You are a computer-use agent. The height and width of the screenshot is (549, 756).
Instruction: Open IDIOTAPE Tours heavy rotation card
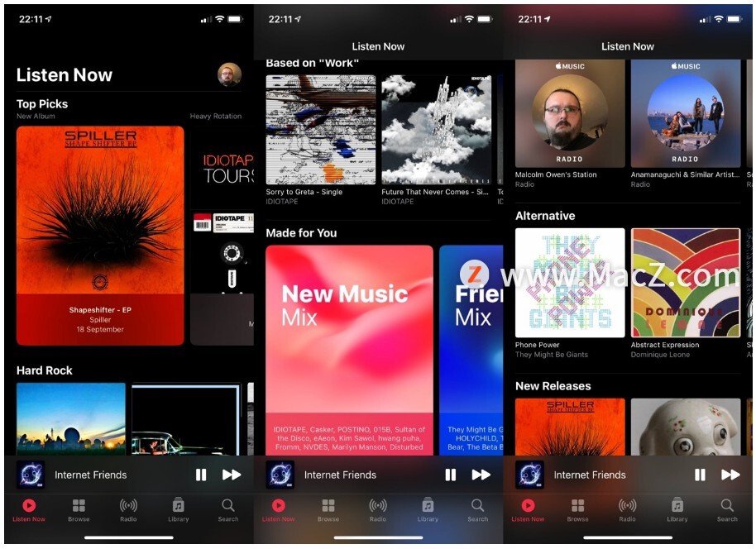pos(222,236)
